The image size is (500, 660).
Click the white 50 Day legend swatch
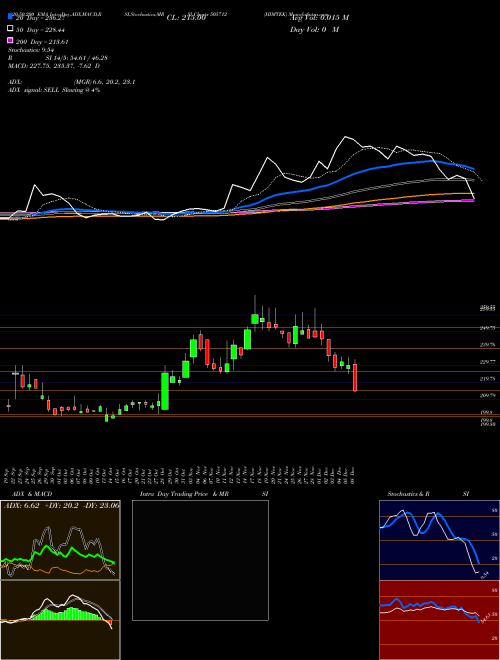pyautogui.click(x=10, y=29)
